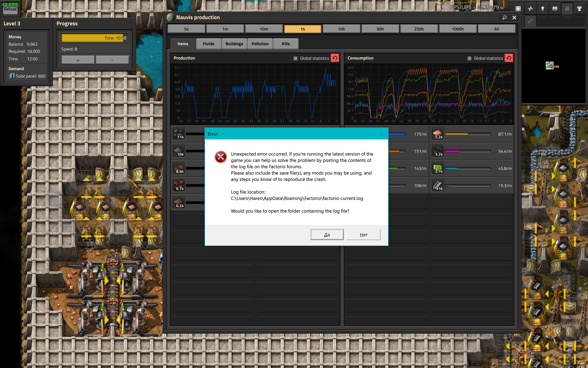Click the copper ore 6.7k production icon
This screenshot has height=368, width=588.
coord(179,185)
